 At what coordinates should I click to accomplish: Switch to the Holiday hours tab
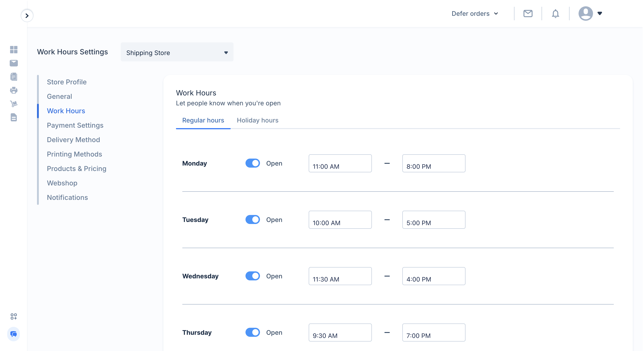click(x=257, y=120)
